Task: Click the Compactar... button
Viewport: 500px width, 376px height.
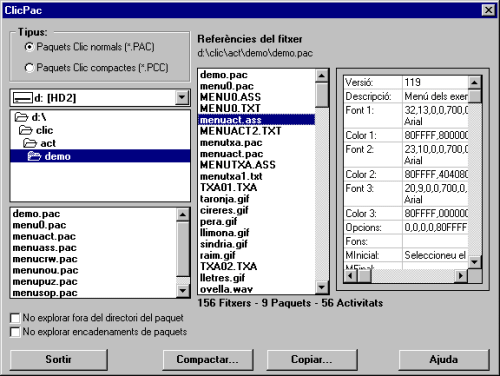Action: tap(208, 360)
